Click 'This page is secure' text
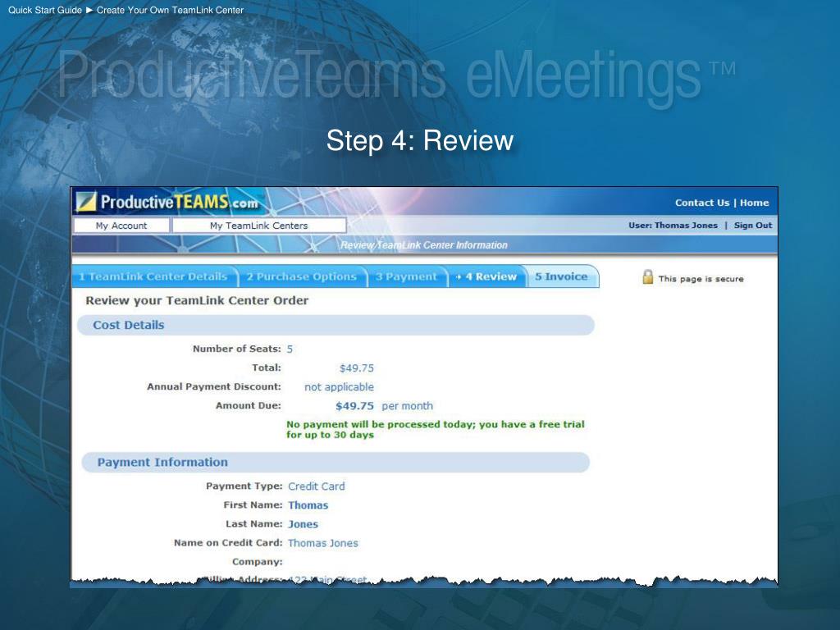 click(x=701, y=279)
